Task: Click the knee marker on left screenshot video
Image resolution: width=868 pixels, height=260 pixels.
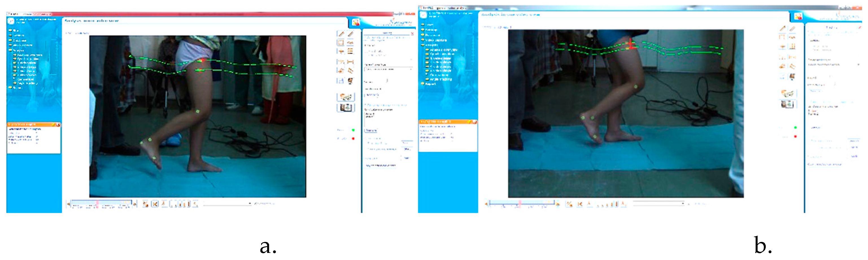Action: [198, 111]
